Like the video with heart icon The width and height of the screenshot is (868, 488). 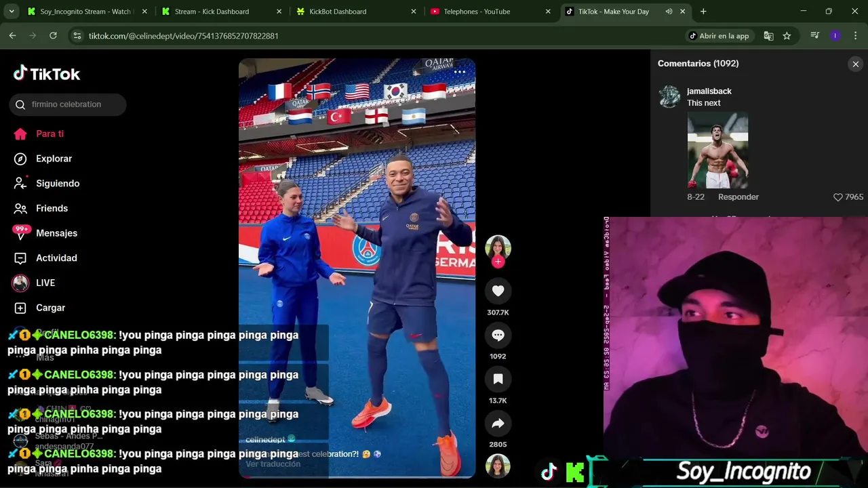pyautogui.click(x=498, y=291)
